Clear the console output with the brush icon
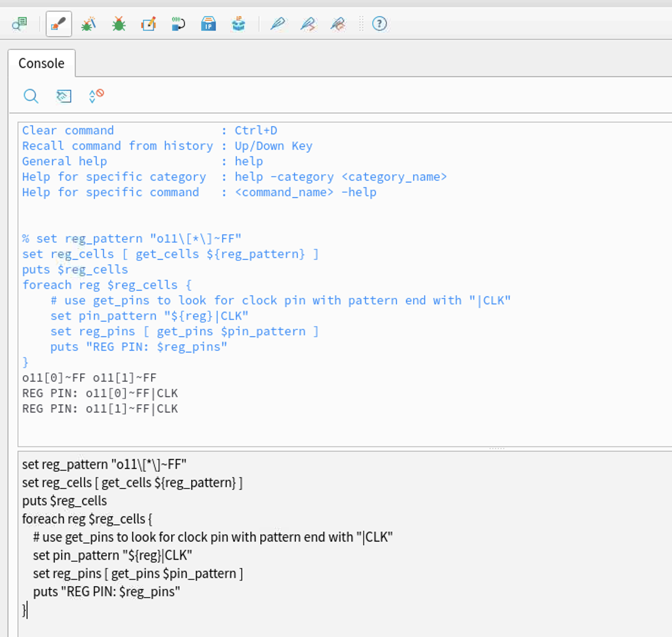The height and width of the screenshot is (637, 672). click(x=64, y=96)
